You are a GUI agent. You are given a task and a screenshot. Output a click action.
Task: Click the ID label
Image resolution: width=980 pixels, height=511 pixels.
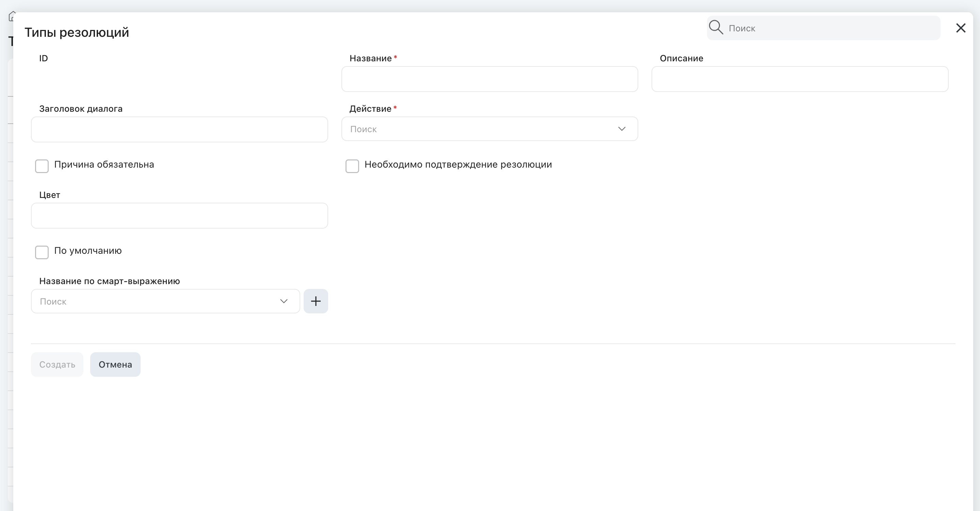[x=43, y=58]
